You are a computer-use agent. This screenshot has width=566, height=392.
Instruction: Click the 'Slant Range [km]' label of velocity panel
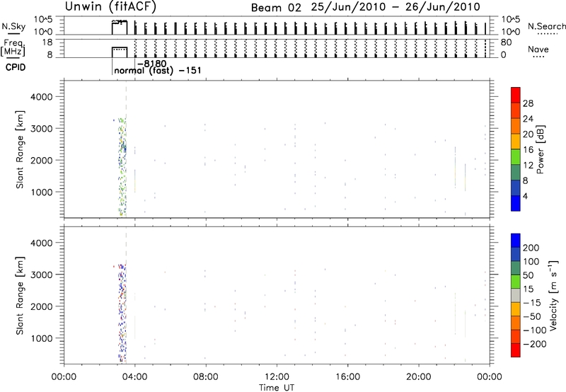coord(20,296)
